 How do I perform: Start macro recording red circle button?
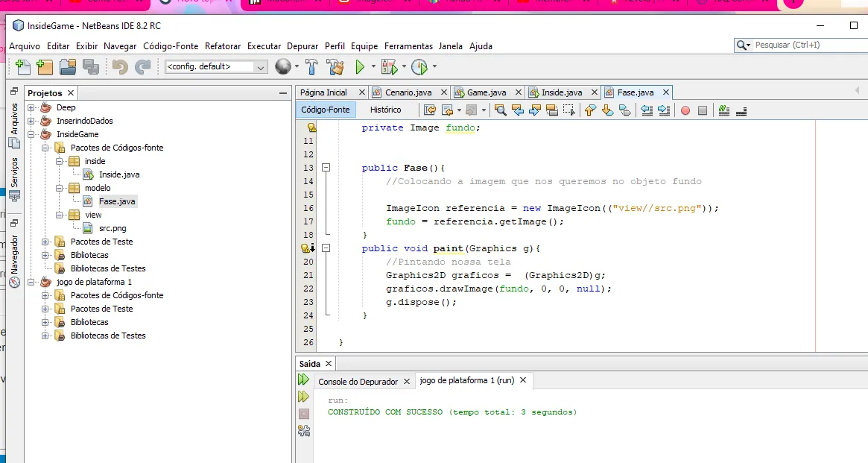point(685,110)
